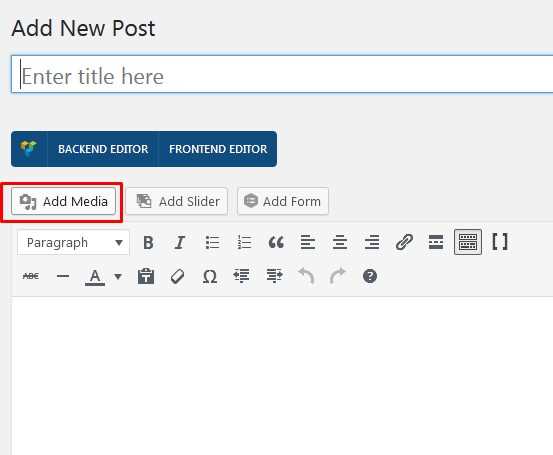
Task: Open keyboard shortcuts help icon
Action: (x=370, y=276)
